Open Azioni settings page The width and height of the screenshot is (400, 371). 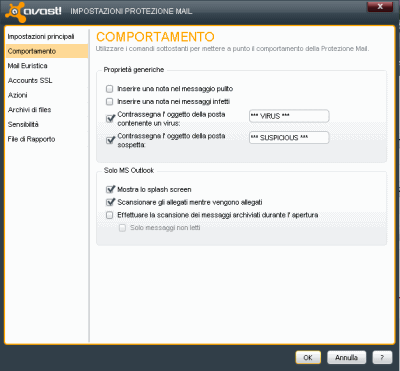18,95
